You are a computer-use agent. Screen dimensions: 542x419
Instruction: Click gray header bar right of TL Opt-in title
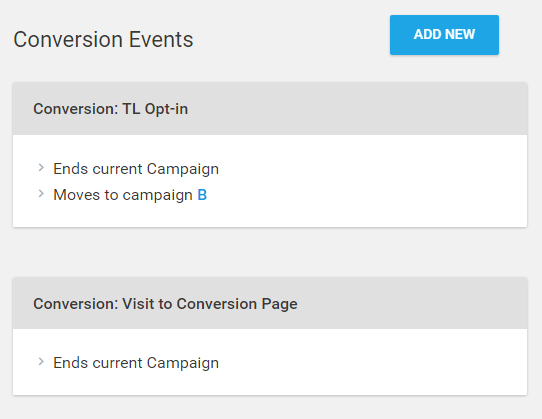click(356, 109)
